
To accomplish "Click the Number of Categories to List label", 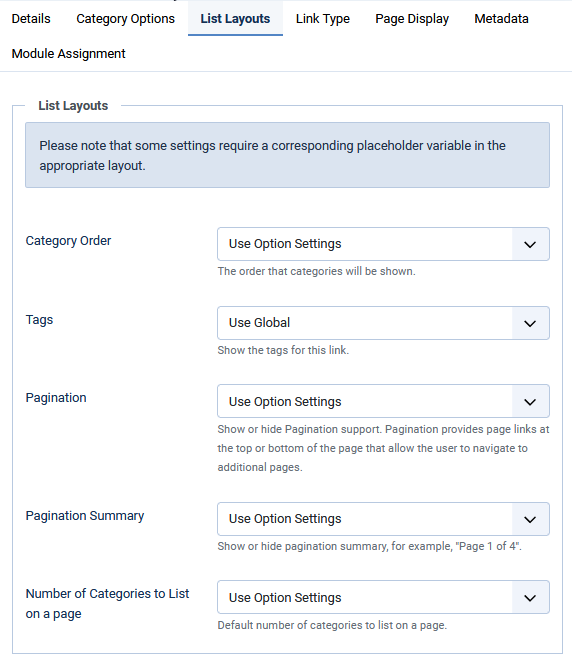I will (108, 604).
